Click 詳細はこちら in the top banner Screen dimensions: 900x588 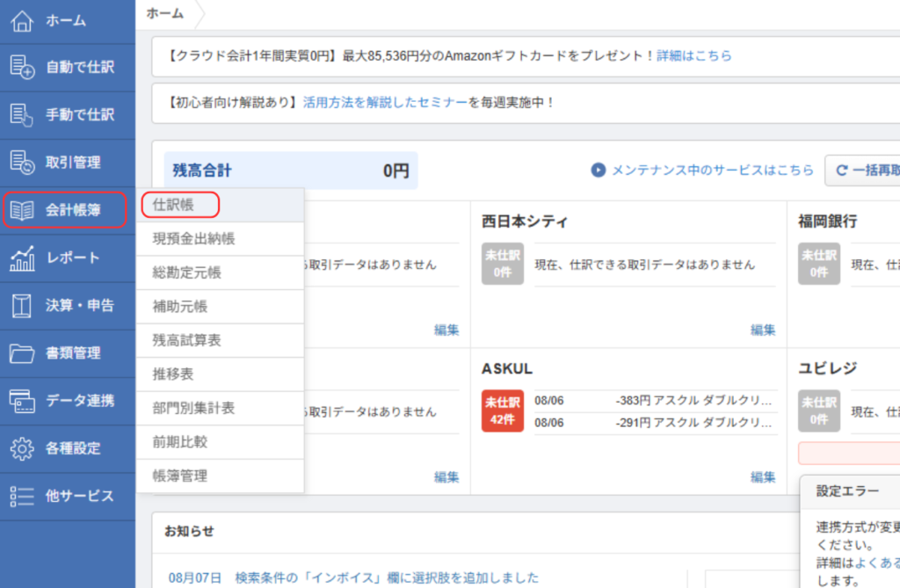click(x=694, y=55)
